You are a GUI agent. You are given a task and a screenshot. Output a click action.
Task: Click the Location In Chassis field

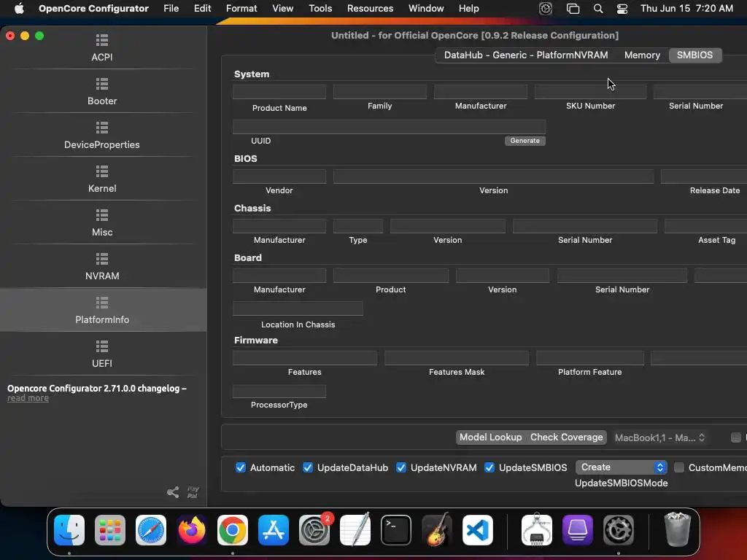pyautogui.click(x=298, y=308)
